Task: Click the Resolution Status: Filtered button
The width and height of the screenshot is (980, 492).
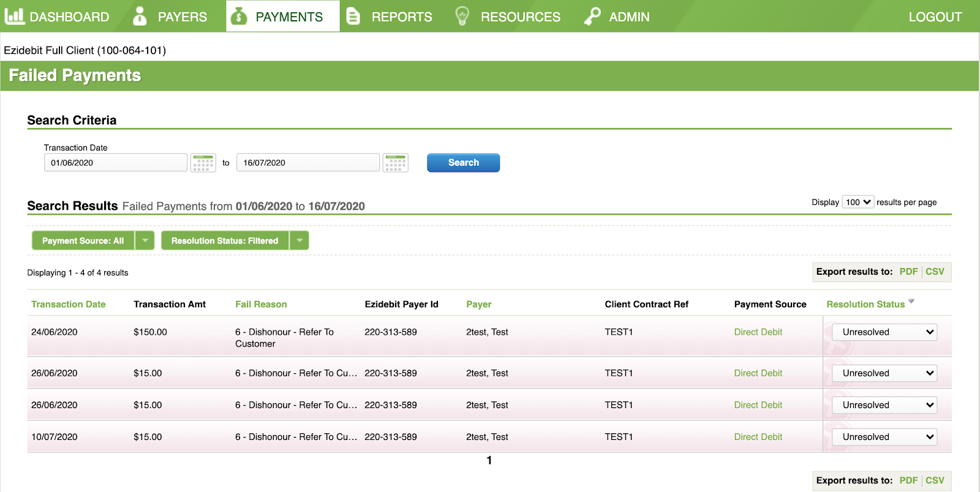Action: [x=225, y=241]
